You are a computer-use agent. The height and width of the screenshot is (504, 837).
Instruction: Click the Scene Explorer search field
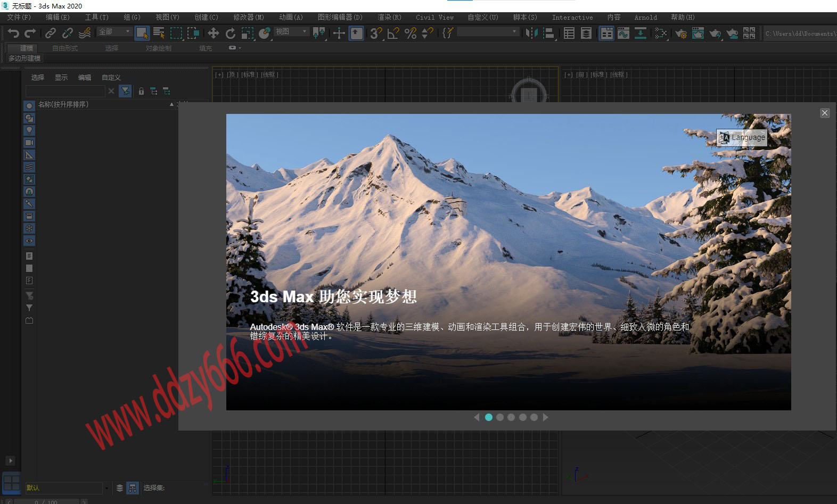65,92
